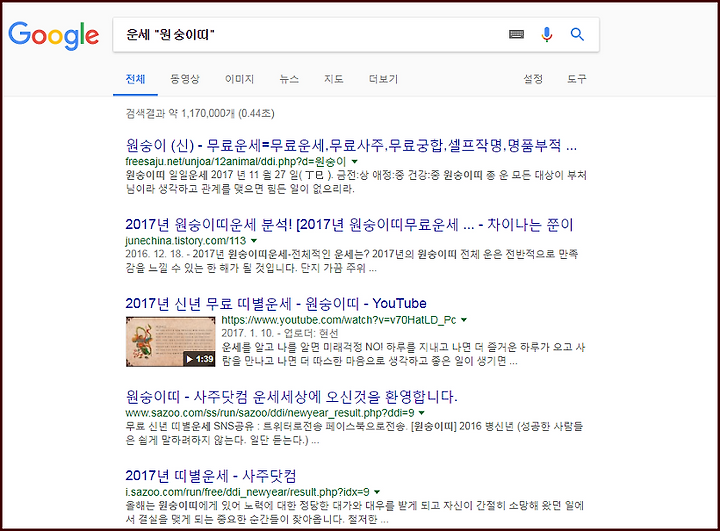This screenshot has height=531, width=720.
Task: Click snippet starting 올해는 원숭이띠에게 있어 노력에
Action: (x=355, y=512)
